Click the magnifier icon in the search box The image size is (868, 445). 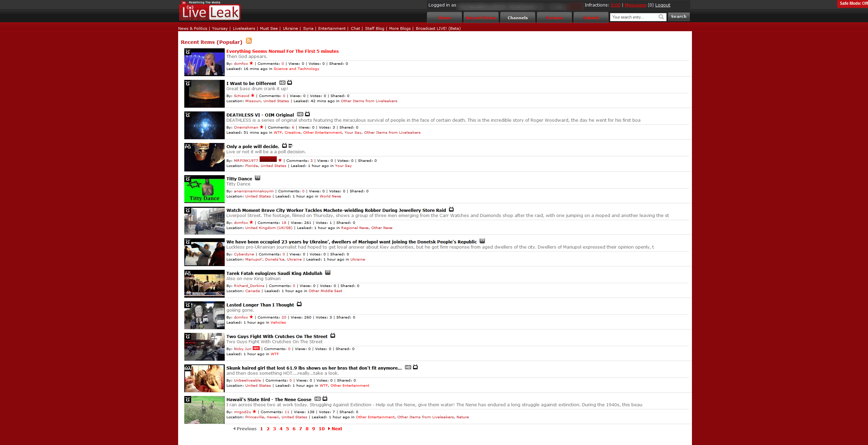click(661, 17)
